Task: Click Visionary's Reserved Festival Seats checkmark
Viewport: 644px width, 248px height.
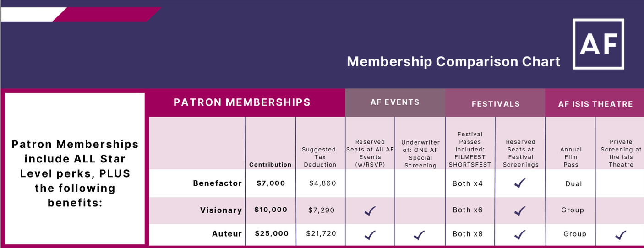Action: [x=520, y=210]
